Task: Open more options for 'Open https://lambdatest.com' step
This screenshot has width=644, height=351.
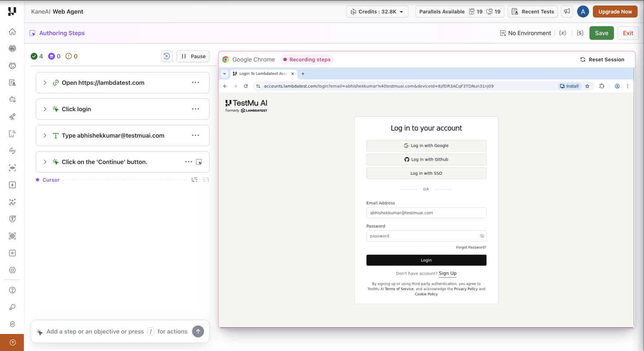Action: coord(195,83)
